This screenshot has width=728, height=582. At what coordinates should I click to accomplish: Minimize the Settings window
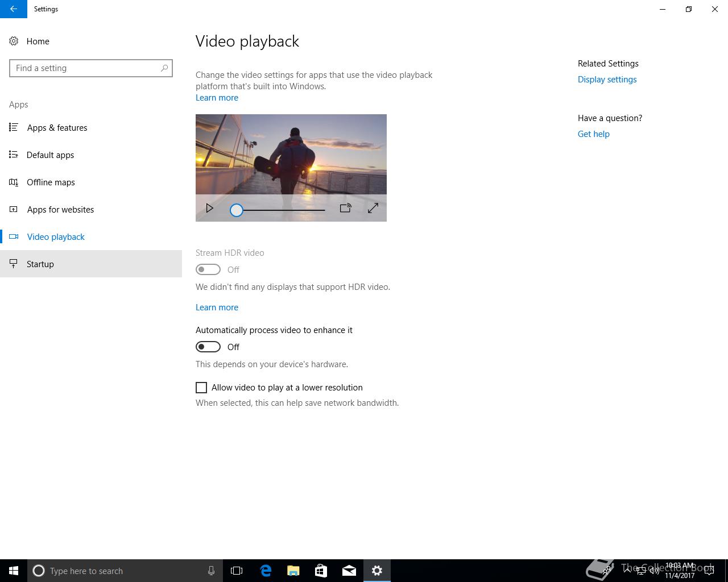(x=663, y=9)
